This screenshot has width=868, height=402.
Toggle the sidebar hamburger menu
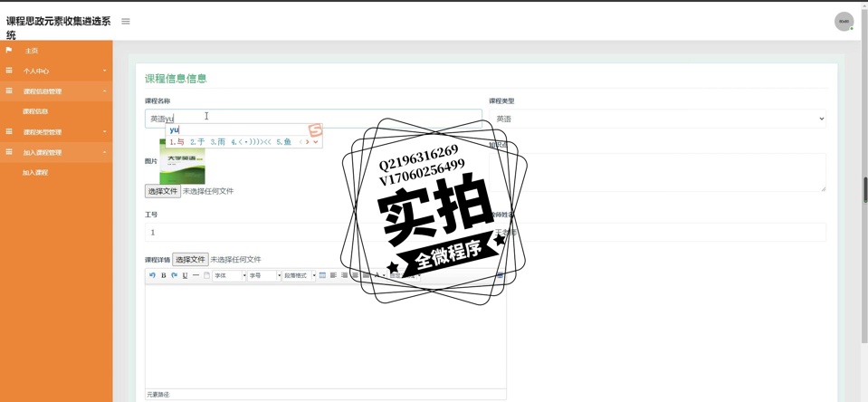click(126, 22)
